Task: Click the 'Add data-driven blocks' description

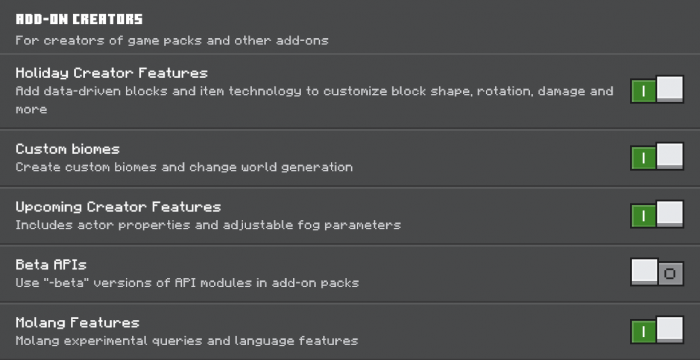Action: pyautogui.click(x=314, y=100)
